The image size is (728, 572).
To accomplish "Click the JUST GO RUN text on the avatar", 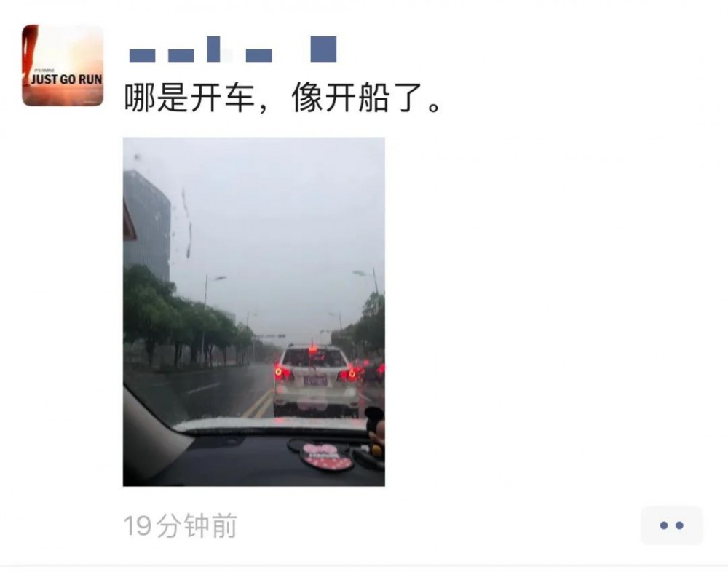I will [x=66, y=79].
